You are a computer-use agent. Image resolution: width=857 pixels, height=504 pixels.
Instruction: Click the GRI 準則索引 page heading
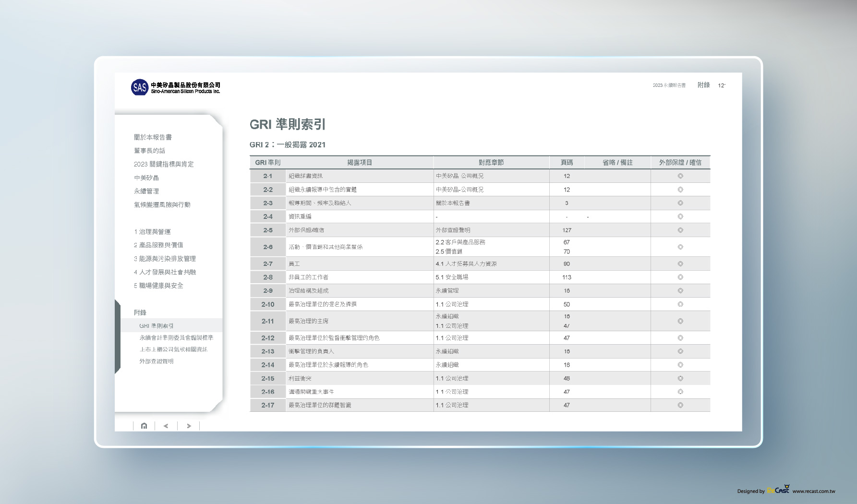(288, 125)
